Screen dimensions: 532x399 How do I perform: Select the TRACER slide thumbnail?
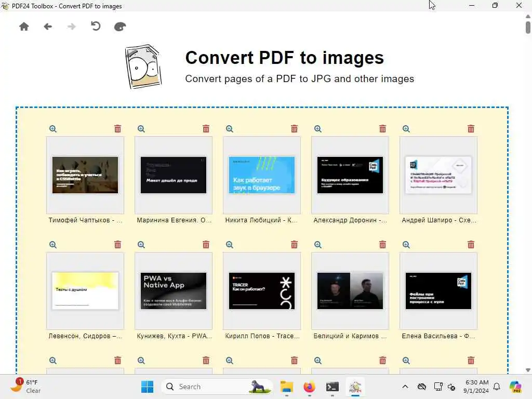pos(262,291)
